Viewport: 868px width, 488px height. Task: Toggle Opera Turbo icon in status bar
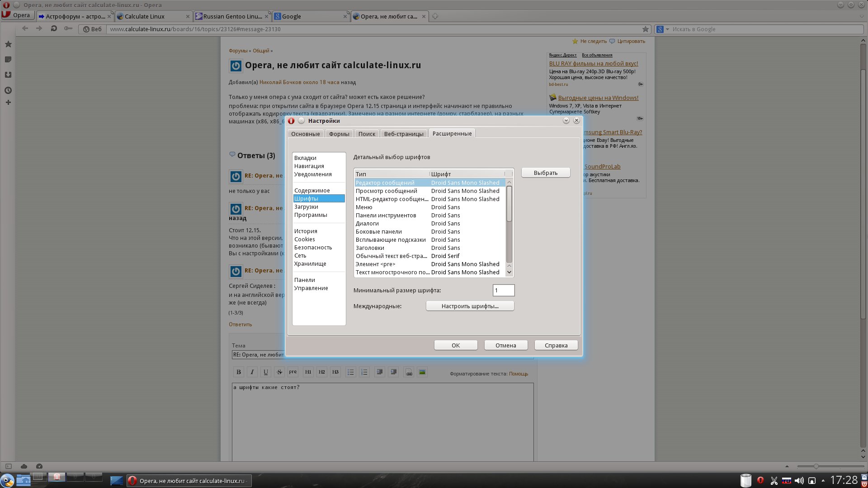point(39,466)
